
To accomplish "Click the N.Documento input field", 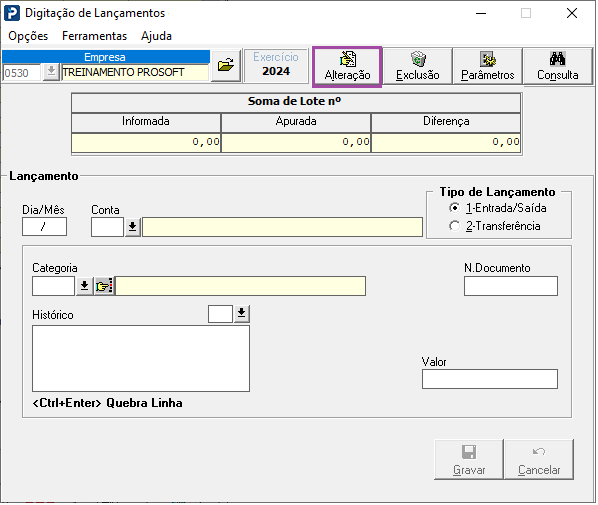I will 511,286.
